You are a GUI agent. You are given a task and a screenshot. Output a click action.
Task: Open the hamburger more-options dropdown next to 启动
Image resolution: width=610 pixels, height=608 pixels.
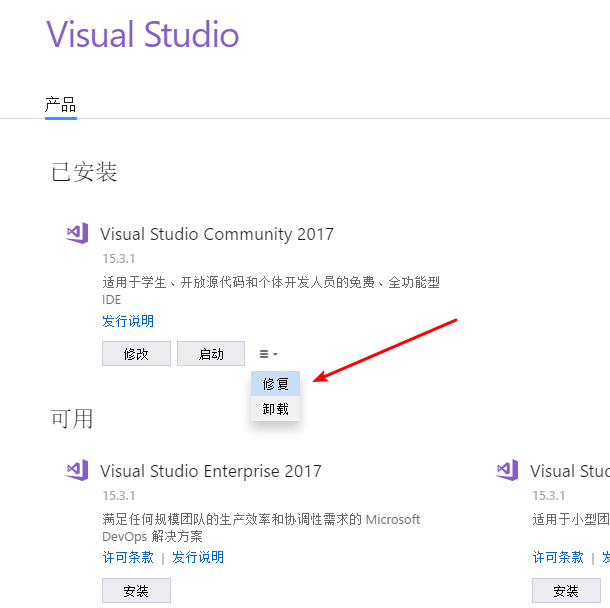pyautogui.click(x=268, y=354)
